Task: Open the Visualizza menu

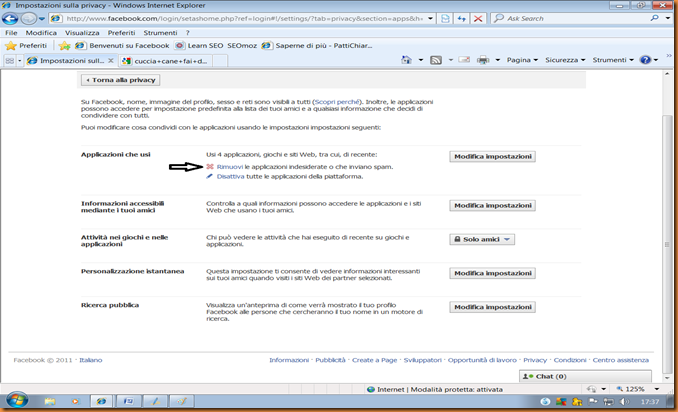Action: 82,33
